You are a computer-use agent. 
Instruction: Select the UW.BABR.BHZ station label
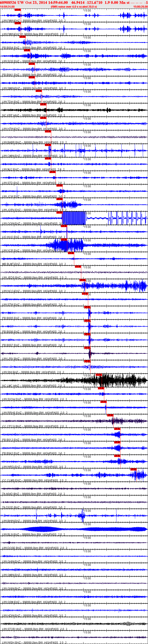tap(34, 142)
